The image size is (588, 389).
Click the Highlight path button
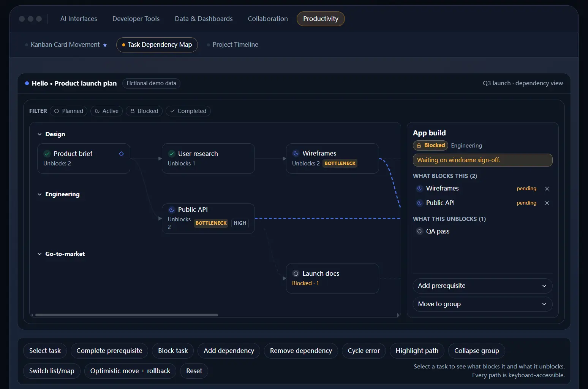click(417, 351)
